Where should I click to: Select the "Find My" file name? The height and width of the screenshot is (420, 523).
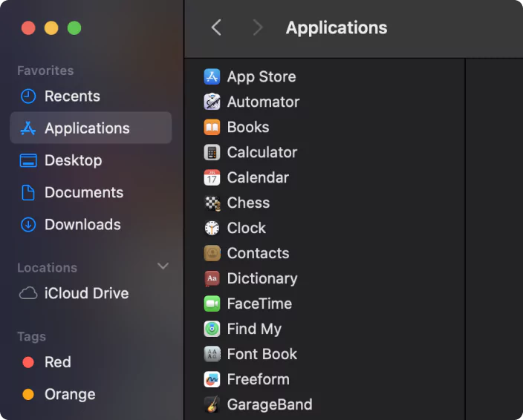[254, 329]
